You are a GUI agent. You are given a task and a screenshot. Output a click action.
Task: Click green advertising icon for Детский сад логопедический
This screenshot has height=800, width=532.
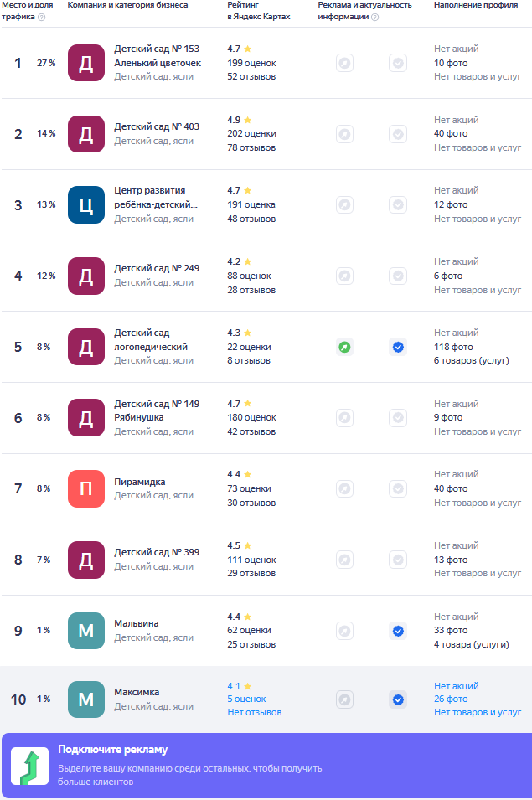pos(344,347)
